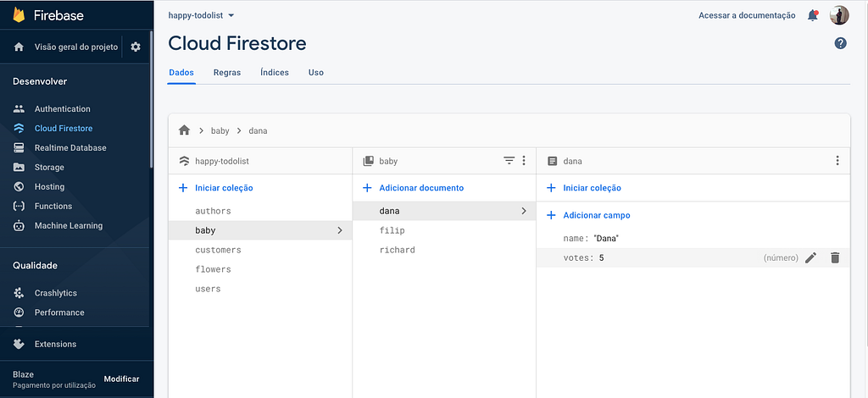Click Modificar plan button

[122, 379]
